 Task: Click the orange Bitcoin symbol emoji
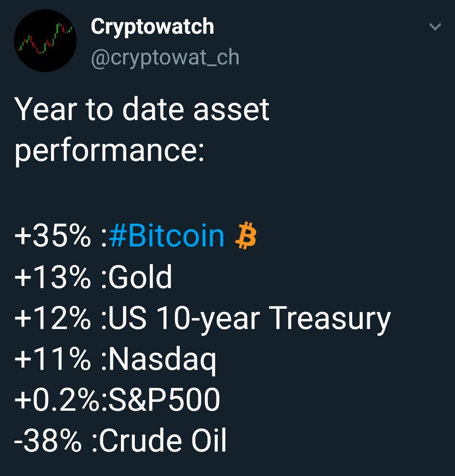click(246, 236)
